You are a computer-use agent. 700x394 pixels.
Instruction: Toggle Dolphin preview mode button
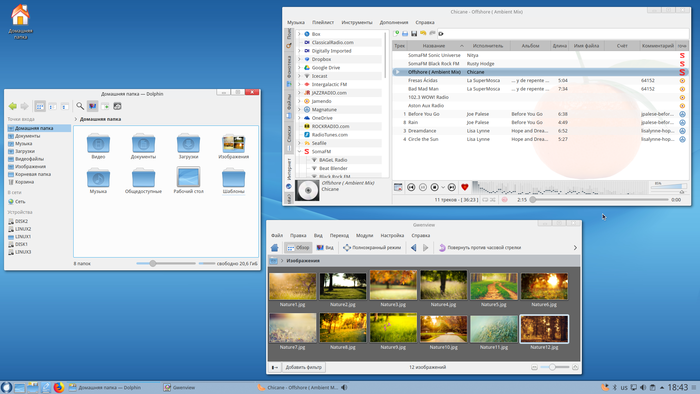tap(92, 106)
